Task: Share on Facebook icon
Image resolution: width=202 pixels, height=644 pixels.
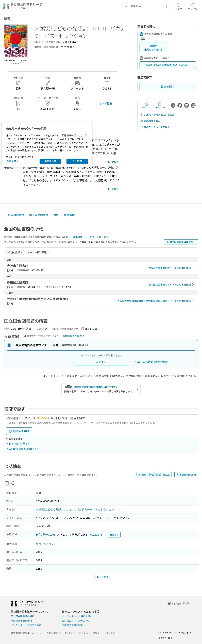Action: (180, 105)
